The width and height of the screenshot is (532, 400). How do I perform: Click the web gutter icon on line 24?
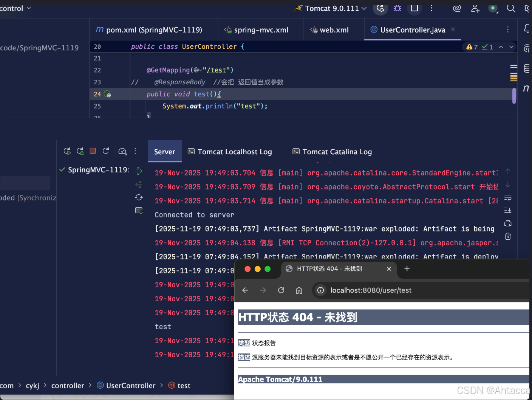tap(107, 94)
